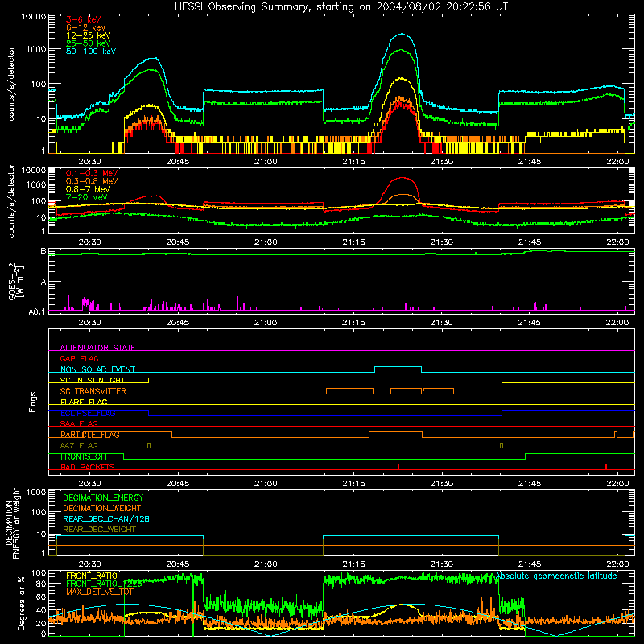Select the ATTENUATOR_STATE flag label
Viewport: 644px width, 644px height.
point(97,348)
